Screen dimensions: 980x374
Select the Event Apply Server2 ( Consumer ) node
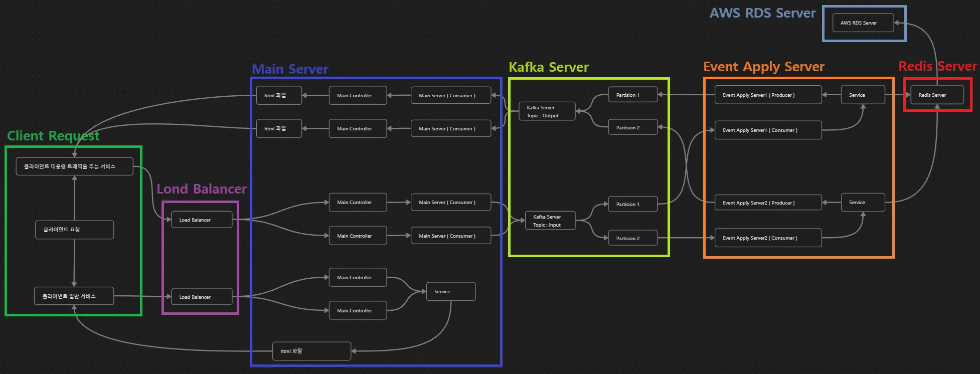[768, 238]
